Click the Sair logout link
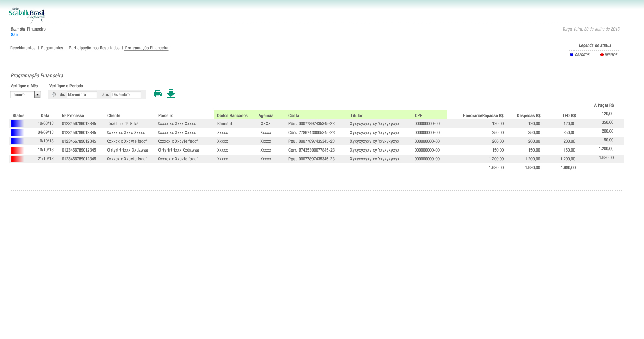Image resolution: width=644 pixels, height=339 pixels. point(14,35)
